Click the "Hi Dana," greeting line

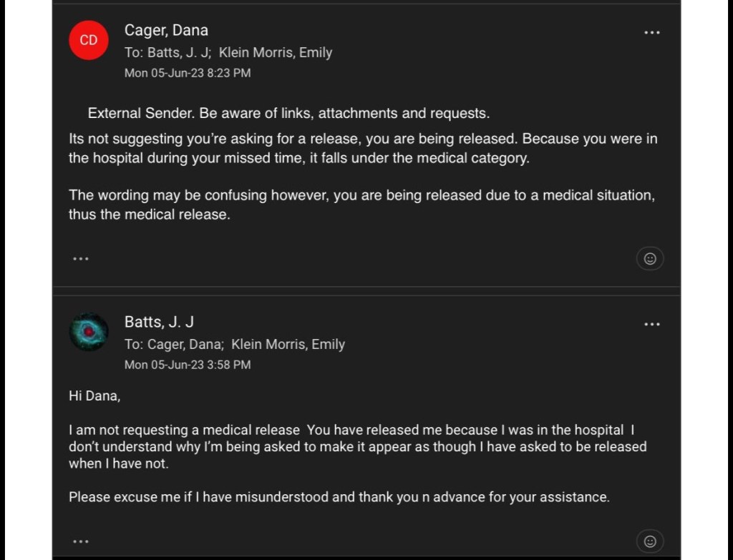pos(94,396)
